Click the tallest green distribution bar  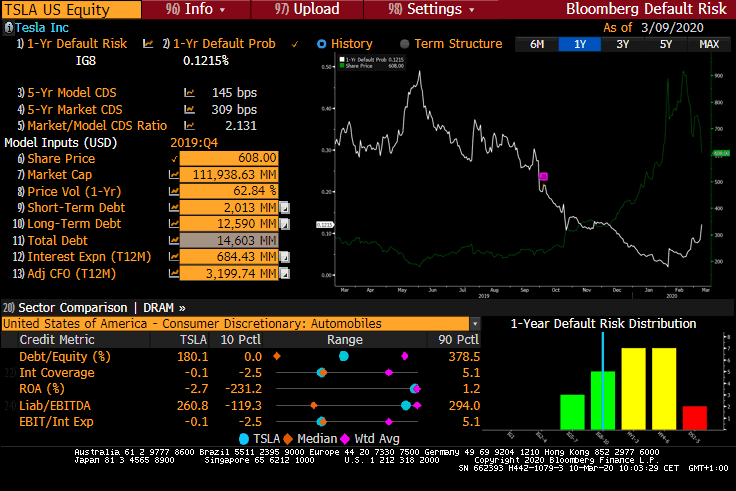603,400
